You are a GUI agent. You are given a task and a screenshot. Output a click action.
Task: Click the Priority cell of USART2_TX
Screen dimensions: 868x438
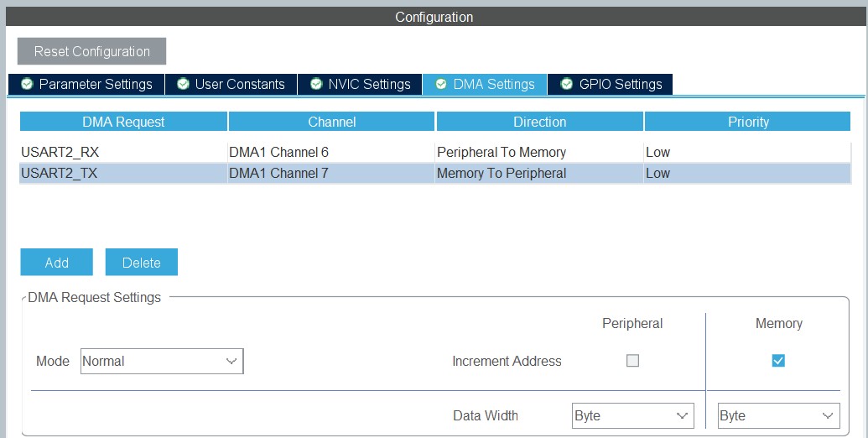click(x=746, y=174)
